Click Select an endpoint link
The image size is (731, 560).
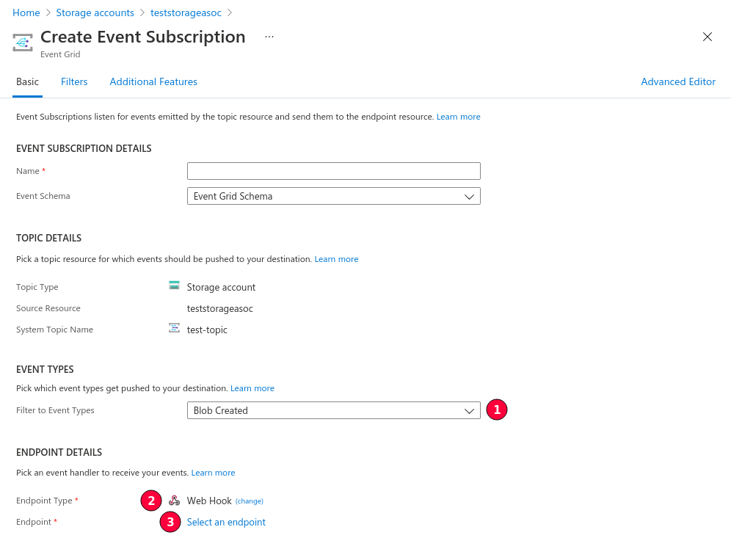[x=226, y=522]
